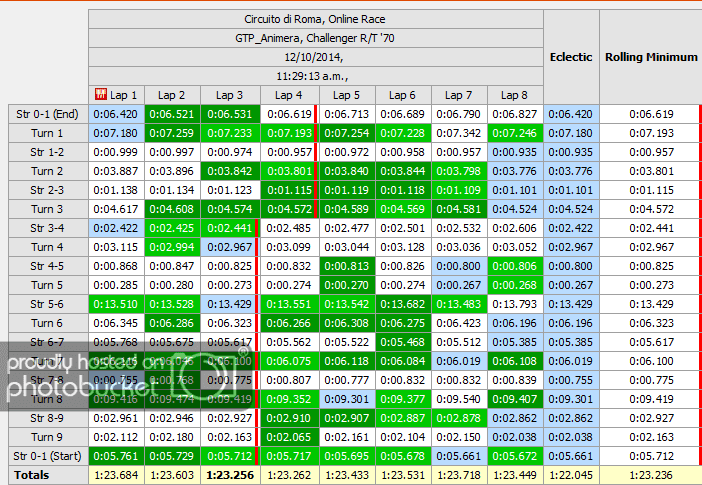Viewport: 702px width, 485px height.
Task: Click the red icon beside Lap 1
Action: (x=101, y=94)
